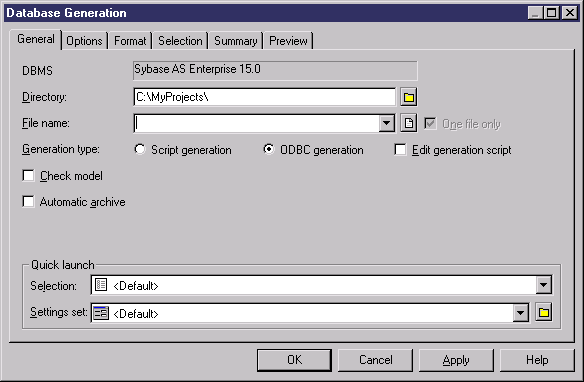The height and width of the screenshot is (382, 584).
Task: Go to the Summary tab
Action: [236, 41]
